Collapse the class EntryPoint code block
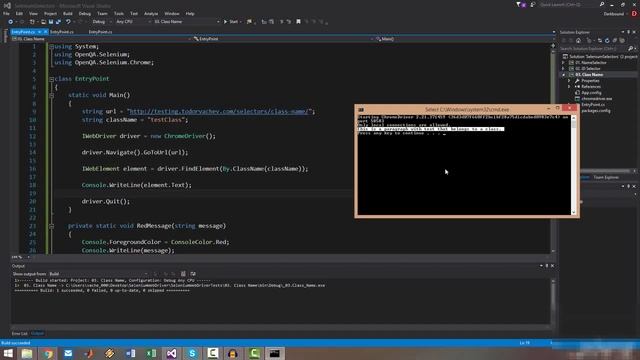640x360 pixels. pyautogui.click(x=51, y=79)
